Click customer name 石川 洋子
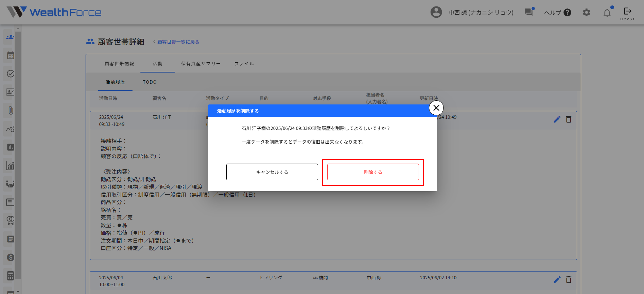Screen dimensions: 644x294 click(162, 117)
